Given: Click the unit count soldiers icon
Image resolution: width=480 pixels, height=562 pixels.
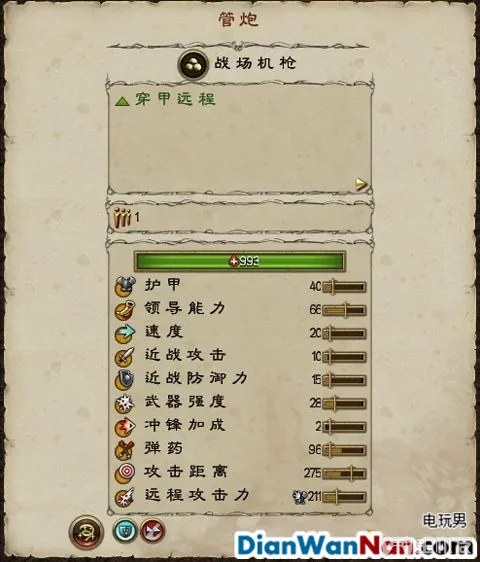Looking at the screenshot, I should pyautogui.click(x=123, y=217).
